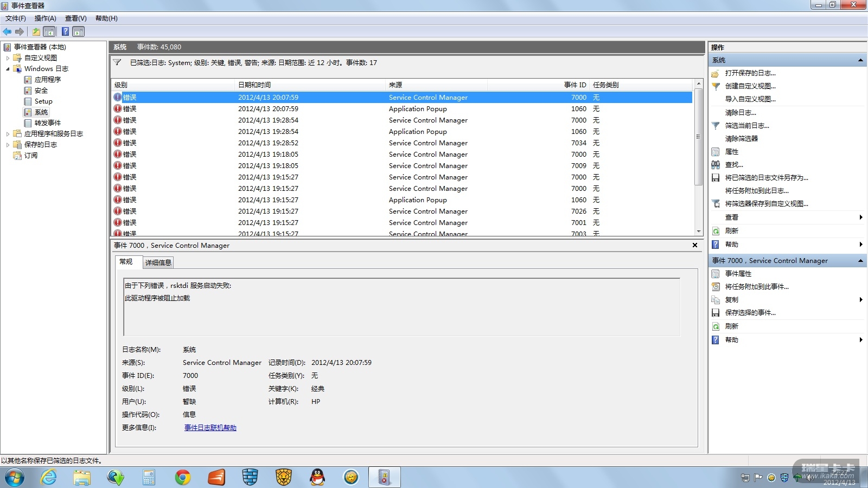
Task: Click 导入自定义视图... in the actions pane
Action: click(750, 99)
